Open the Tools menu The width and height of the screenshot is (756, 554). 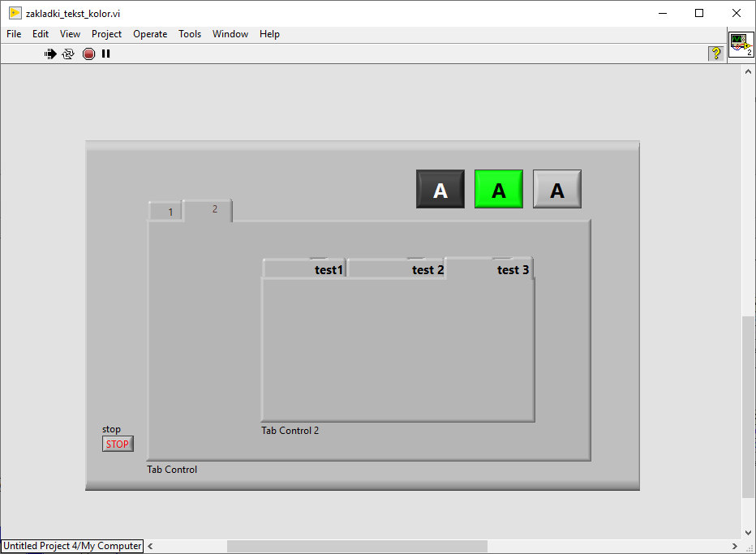coord(190,34)
